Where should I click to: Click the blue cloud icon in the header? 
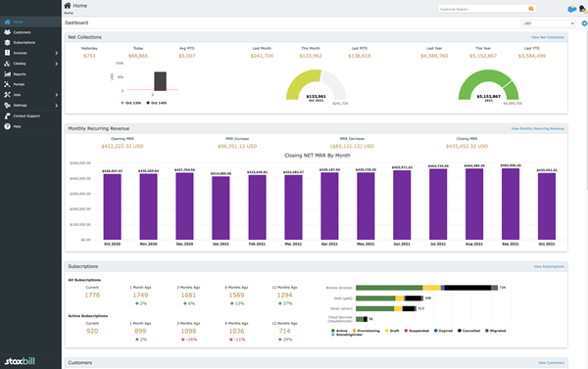pos(572,9)
